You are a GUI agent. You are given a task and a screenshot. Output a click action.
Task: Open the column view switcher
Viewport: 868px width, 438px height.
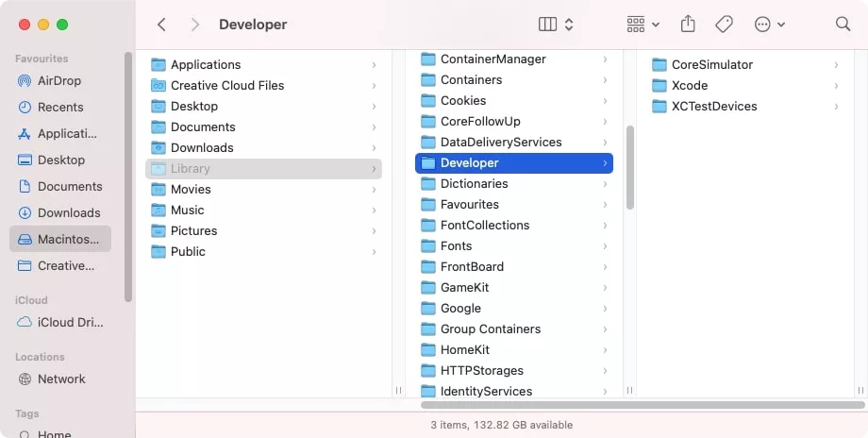(x=556, y=25)
